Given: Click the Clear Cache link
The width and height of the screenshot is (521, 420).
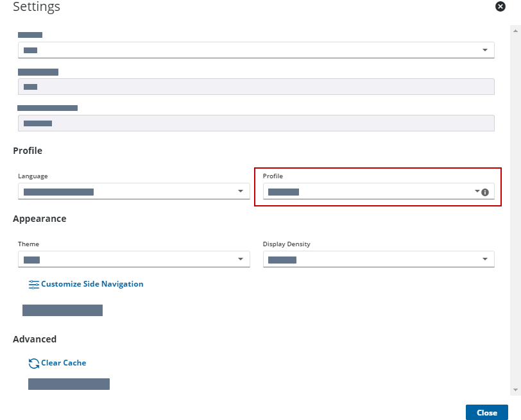Looking at the screenshot, I should (x=64, y=363).
